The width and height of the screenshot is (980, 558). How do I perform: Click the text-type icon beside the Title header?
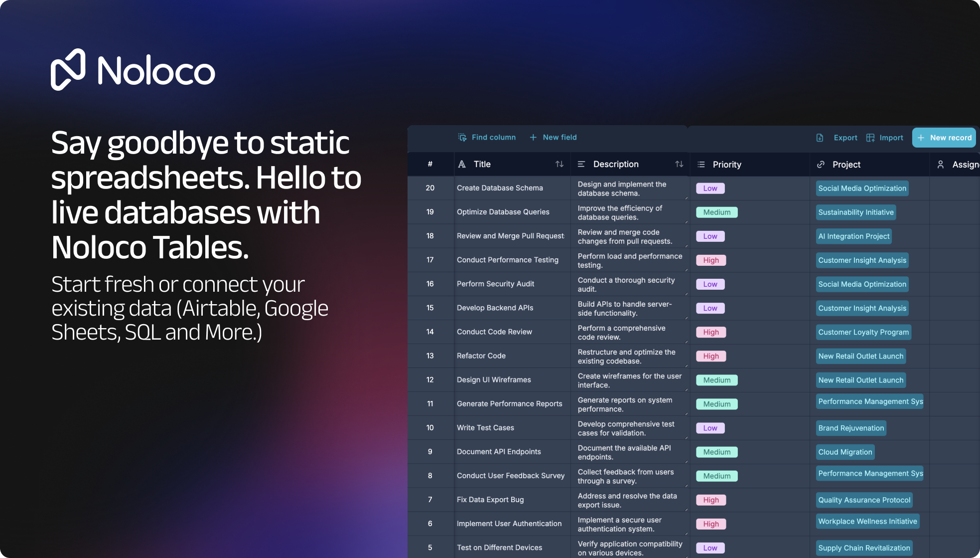[x=461, y=164]
